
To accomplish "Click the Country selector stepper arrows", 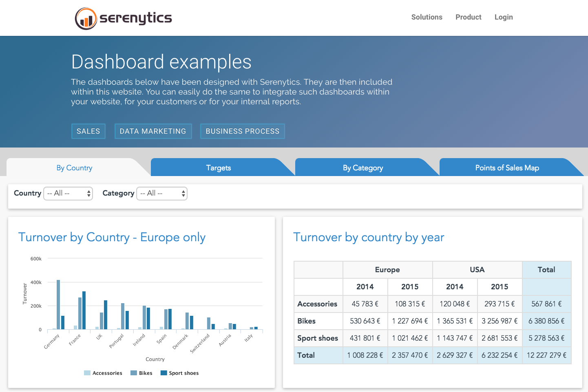I will [x=89, y=193].
